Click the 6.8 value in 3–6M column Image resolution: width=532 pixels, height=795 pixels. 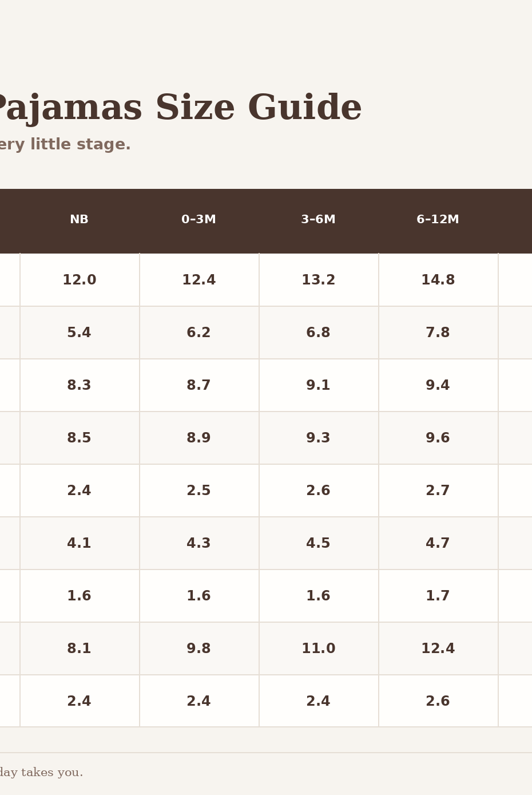click(319, 333)
